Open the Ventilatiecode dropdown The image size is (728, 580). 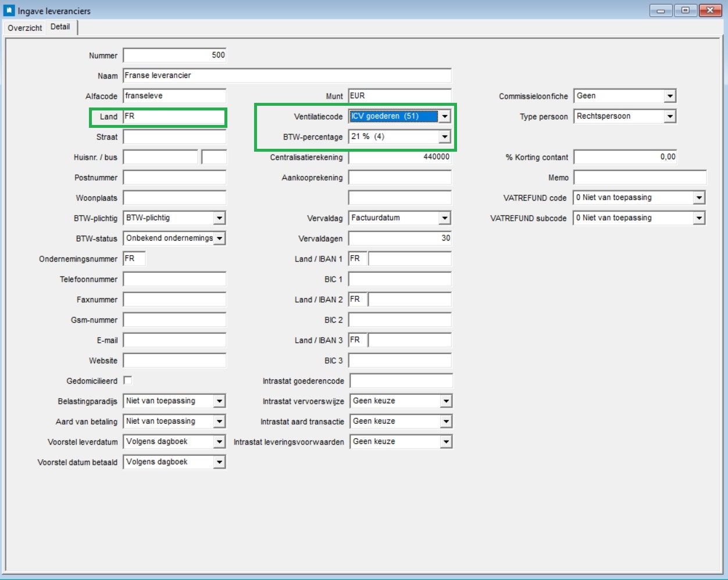pyautogui.click(x=444, y=116)
